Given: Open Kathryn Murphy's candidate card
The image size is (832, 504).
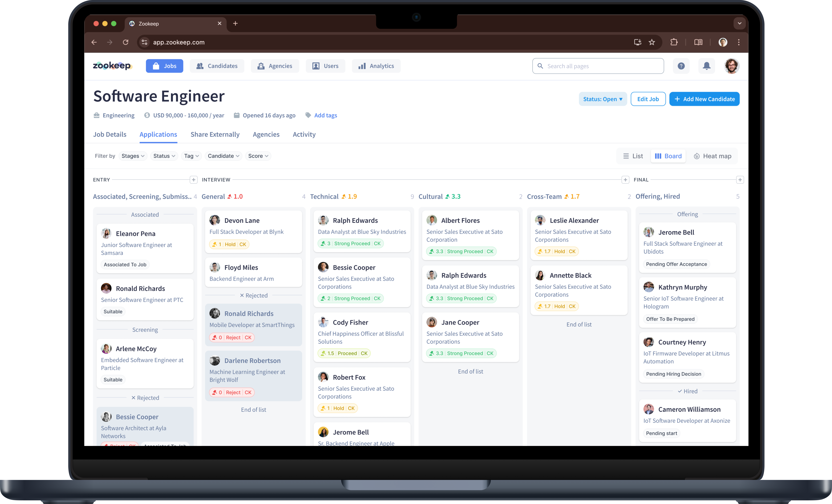Looking at the screenshot, I should pos(688,302).
